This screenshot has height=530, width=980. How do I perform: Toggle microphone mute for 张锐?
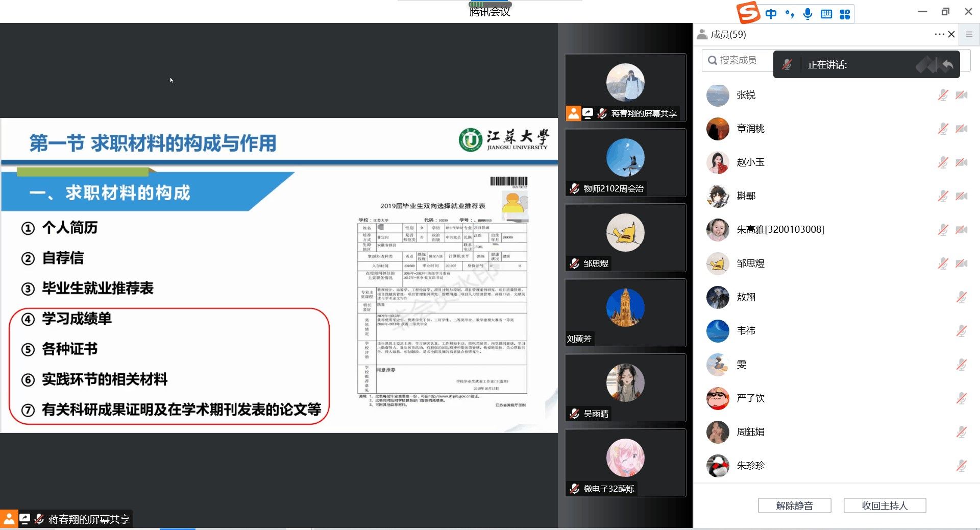pyautogui.click(x=943, y=95)
